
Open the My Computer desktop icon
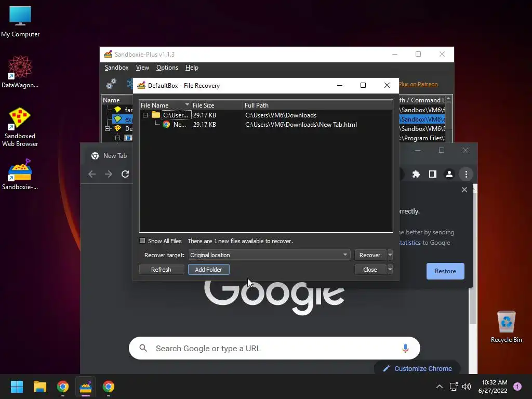click(x=20, y=21)
